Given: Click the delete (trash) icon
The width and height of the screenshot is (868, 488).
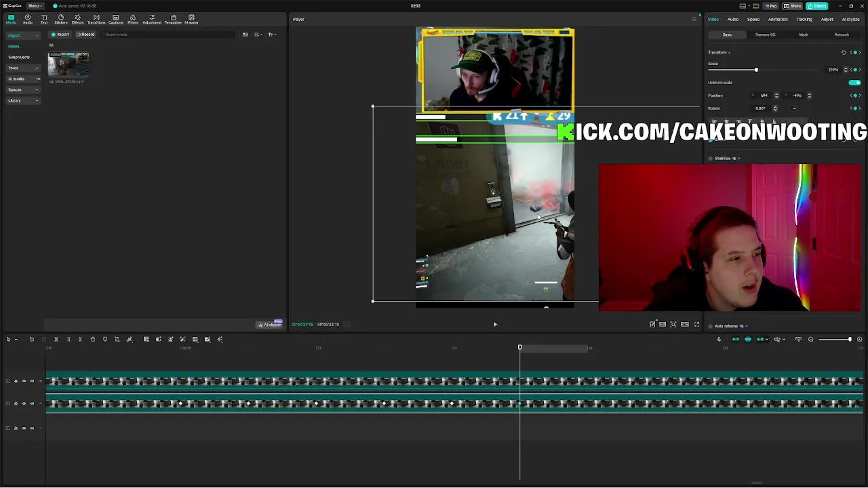Looking at the screenshot, I should 93,339.
